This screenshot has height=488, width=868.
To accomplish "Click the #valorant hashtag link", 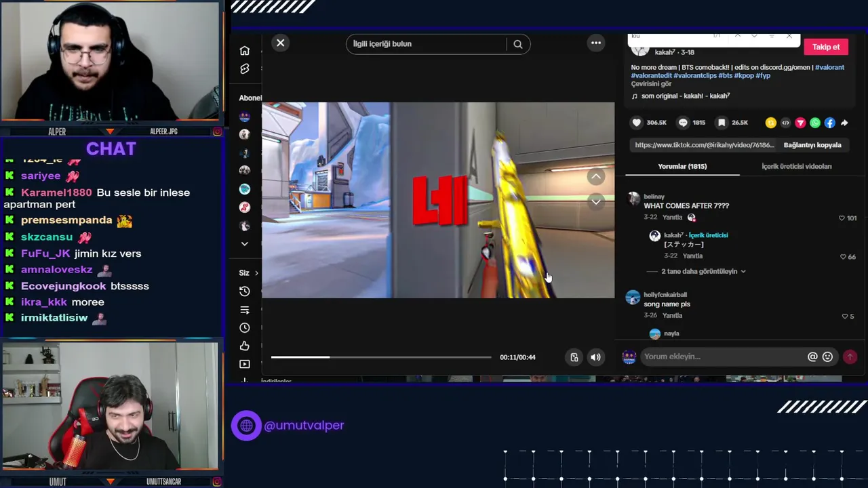I will click(x=829, y=67).
